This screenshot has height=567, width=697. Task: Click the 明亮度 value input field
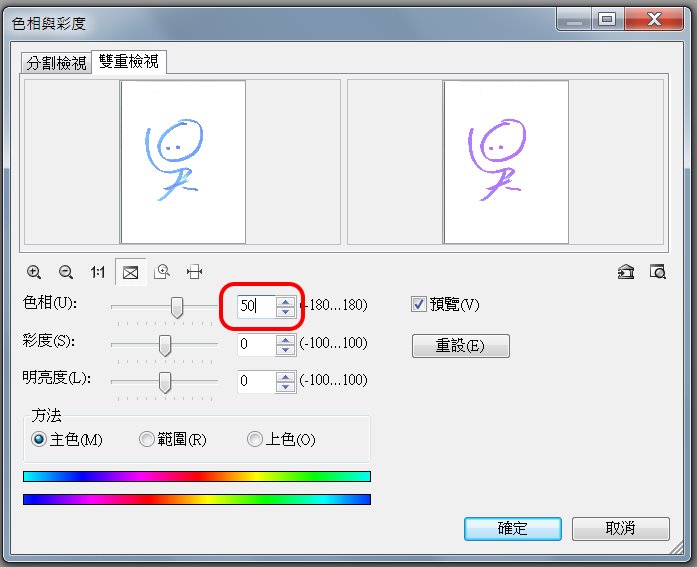tap(256, 381)
